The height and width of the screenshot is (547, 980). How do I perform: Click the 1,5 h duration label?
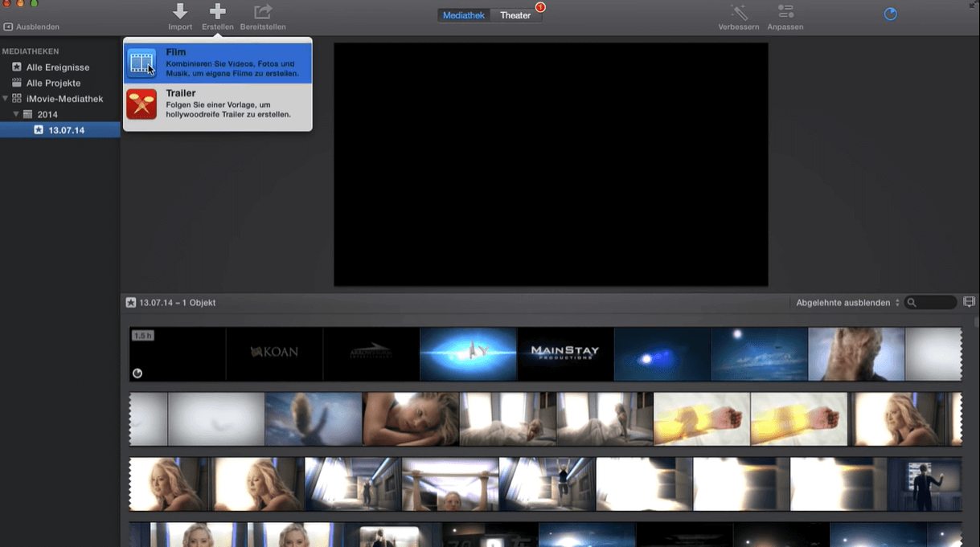coord(143,336)
